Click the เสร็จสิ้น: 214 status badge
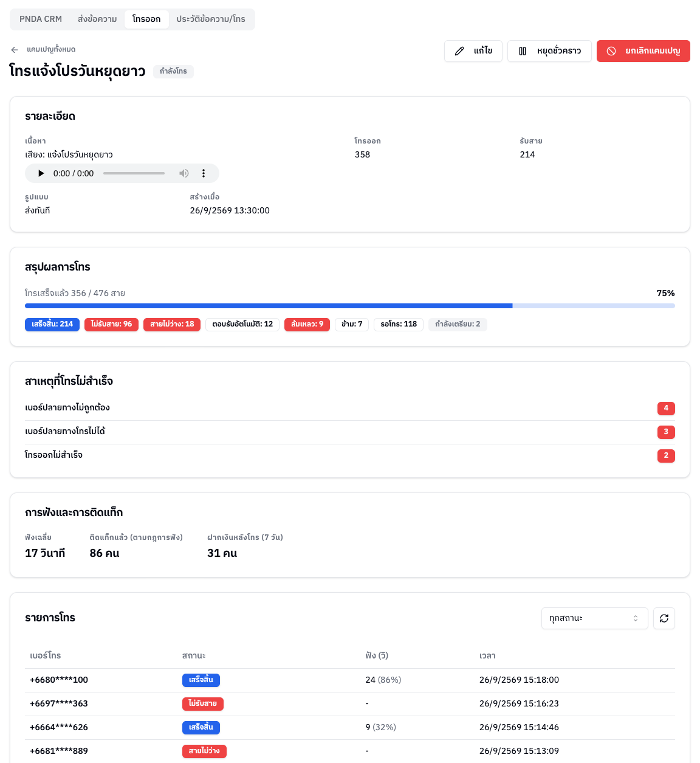 pos(52,325)
